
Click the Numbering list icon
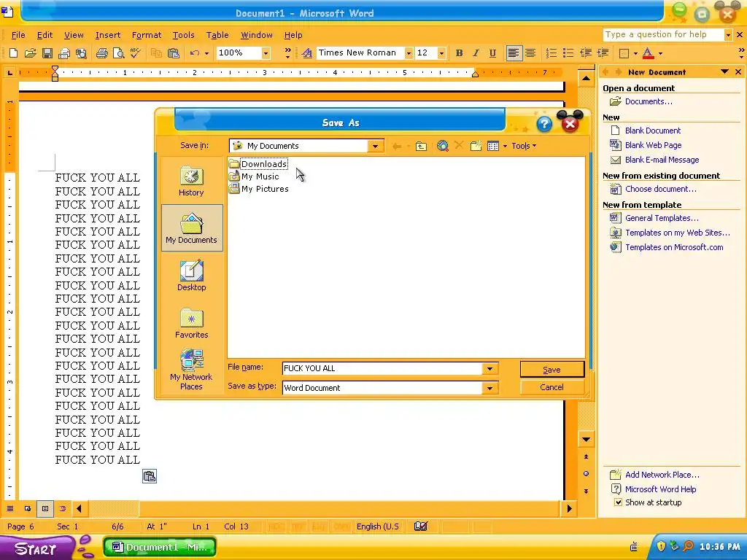(551, 52)
